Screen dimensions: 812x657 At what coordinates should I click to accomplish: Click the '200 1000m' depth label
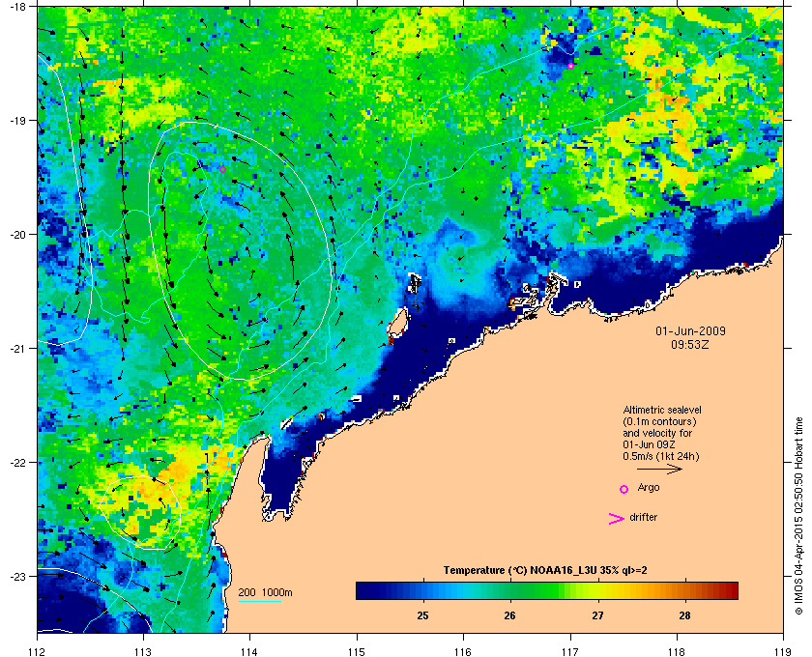[265, 593]
